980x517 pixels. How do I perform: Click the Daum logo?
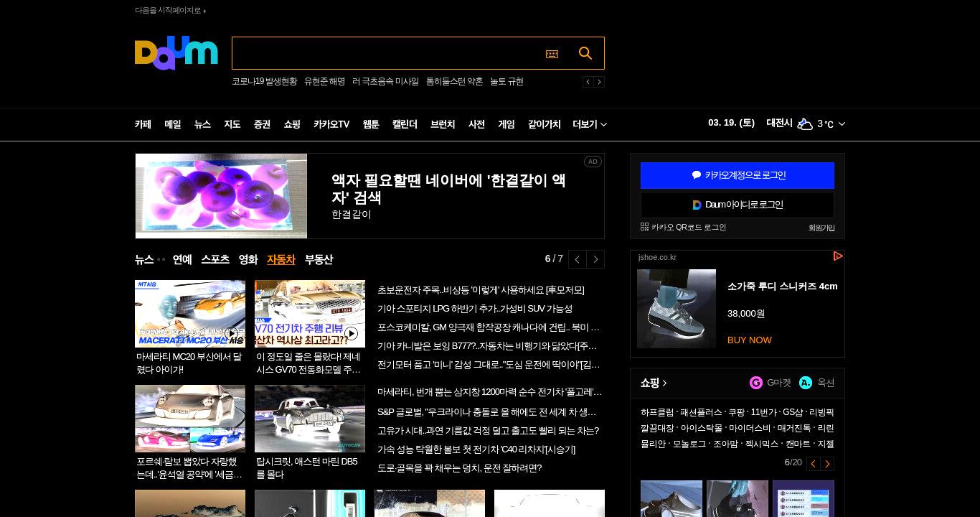point(176,53)
